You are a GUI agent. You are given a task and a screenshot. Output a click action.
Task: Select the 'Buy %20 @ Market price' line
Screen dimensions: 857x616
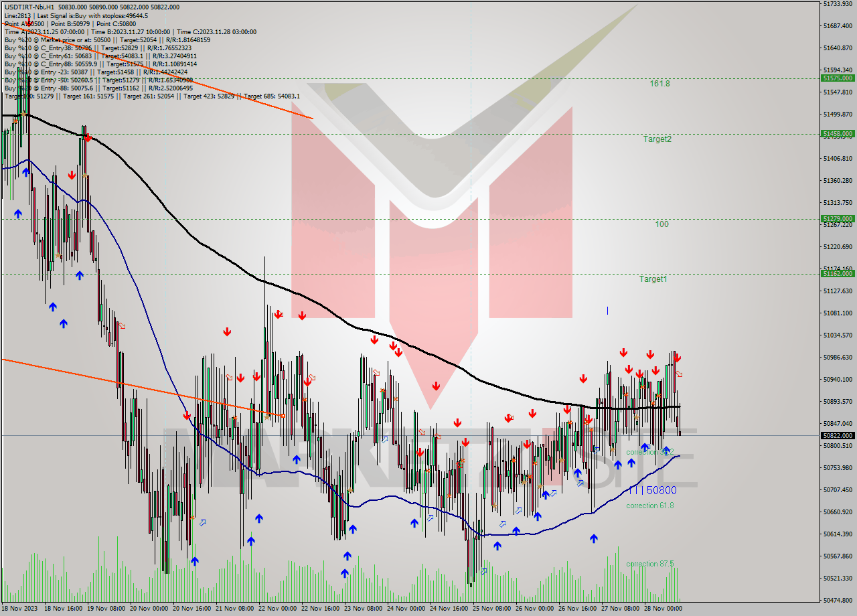pos(107,40)
